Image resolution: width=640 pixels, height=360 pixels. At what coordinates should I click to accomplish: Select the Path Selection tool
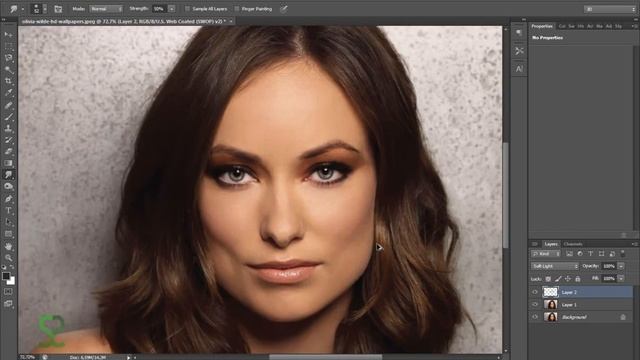(8, 222)
